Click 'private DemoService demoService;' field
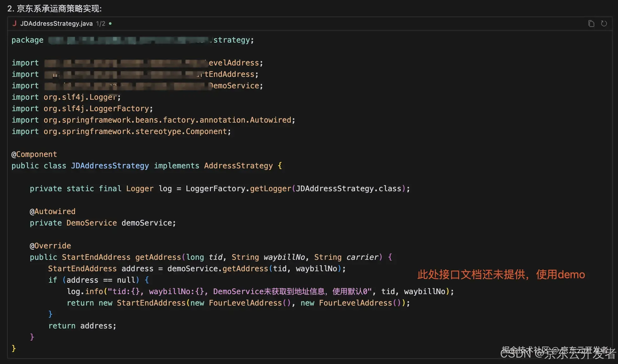The height and width of the screenshot is (364, 618). coord(103,223)
